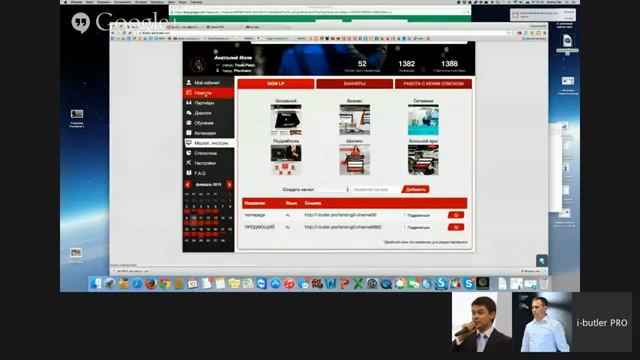Click the profile avatar in header
The image size is (640, 360).
coord(198,64)
